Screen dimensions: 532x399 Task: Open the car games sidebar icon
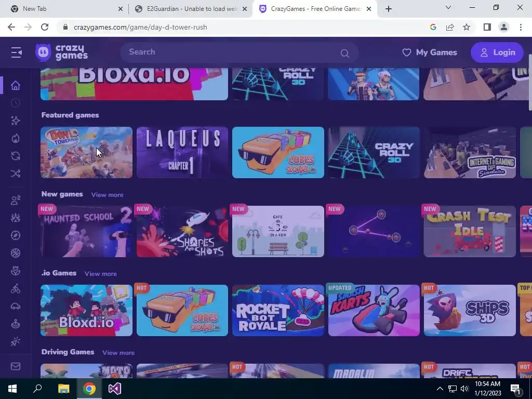click(16, 307)
